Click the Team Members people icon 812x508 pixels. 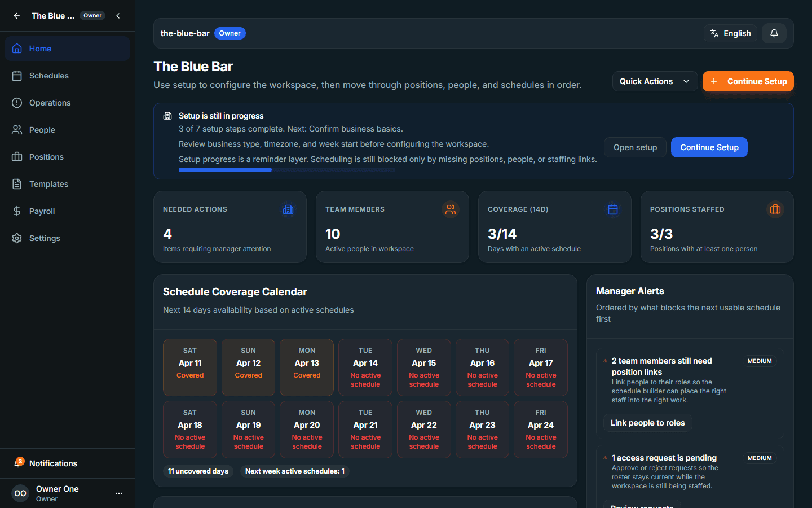pos(451,209)
